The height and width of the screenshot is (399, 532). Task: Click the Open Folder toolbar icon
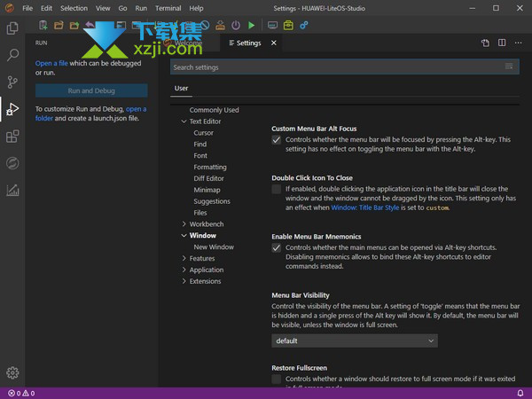(59, 25)
